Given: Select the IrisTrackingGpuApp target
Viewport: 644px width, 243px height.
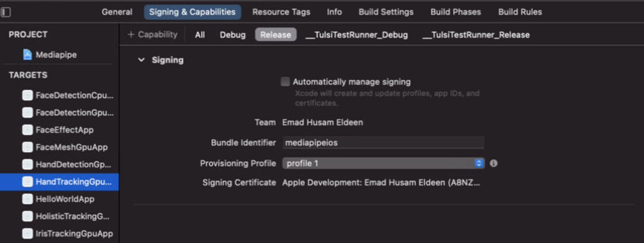Looking at the screenshot, I should [x=59, y=233].
